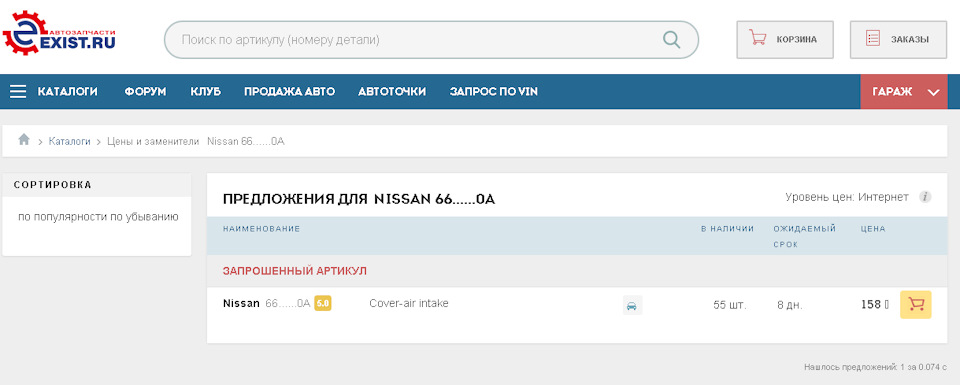Open Запрос по VIN page
The image size is (960, 385).
[493, 92]
